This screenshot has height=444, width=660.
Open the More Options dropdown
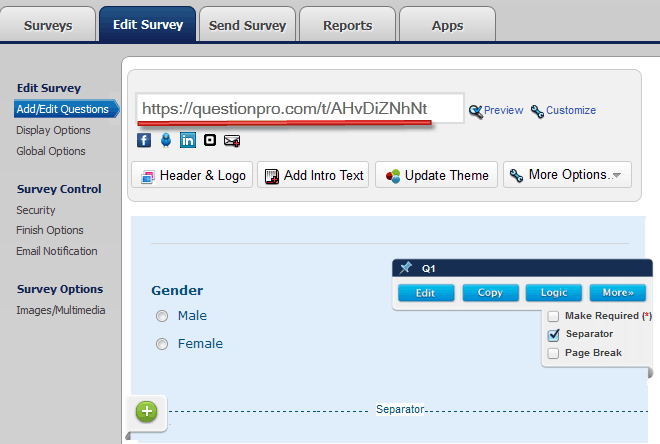(567, 175)
